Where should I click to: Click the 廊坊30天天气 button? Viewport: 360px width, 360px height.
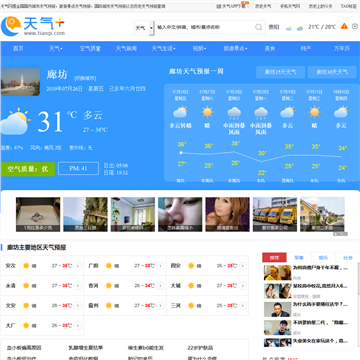click(332, 72)
